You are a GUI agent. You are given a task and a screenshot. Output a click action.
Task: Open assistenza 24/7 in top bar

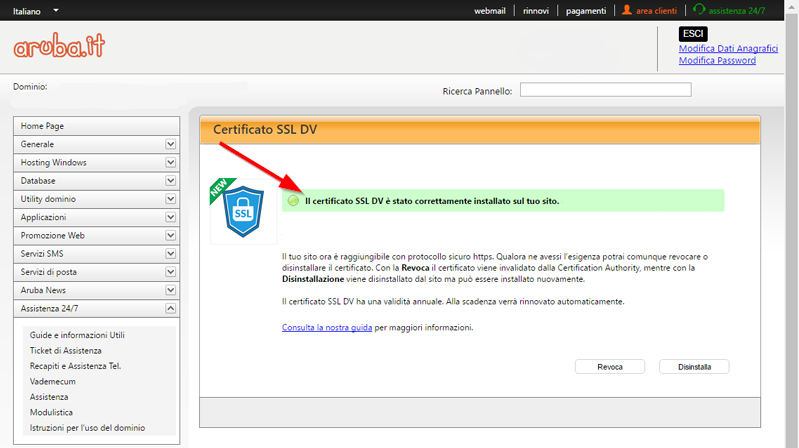tap(736, 11)
